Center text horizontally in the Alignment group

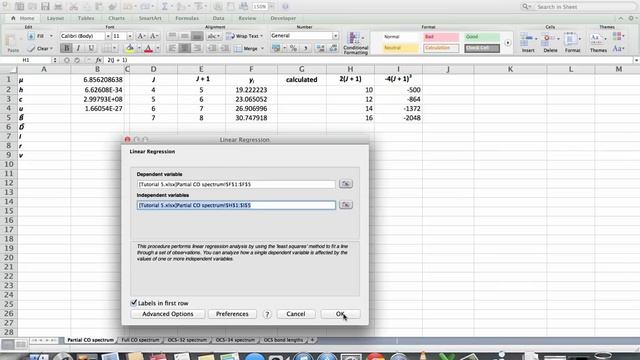[x=184, y=48]
